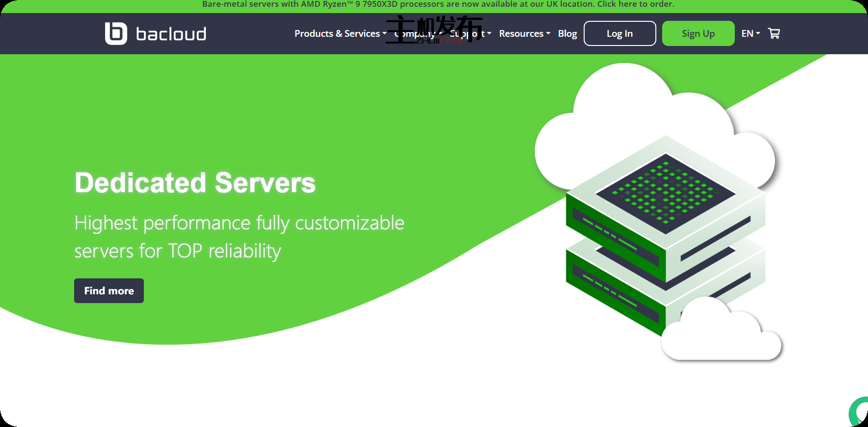Open the Ryzen bare-metal announcement banner

tap(438, 4)
